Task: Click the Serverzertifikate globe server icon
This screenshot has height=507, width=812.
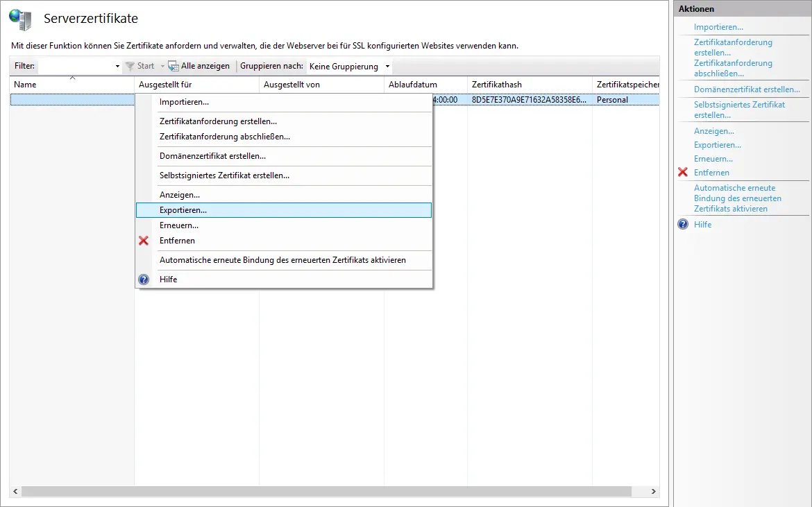Action: click(21, 19)
